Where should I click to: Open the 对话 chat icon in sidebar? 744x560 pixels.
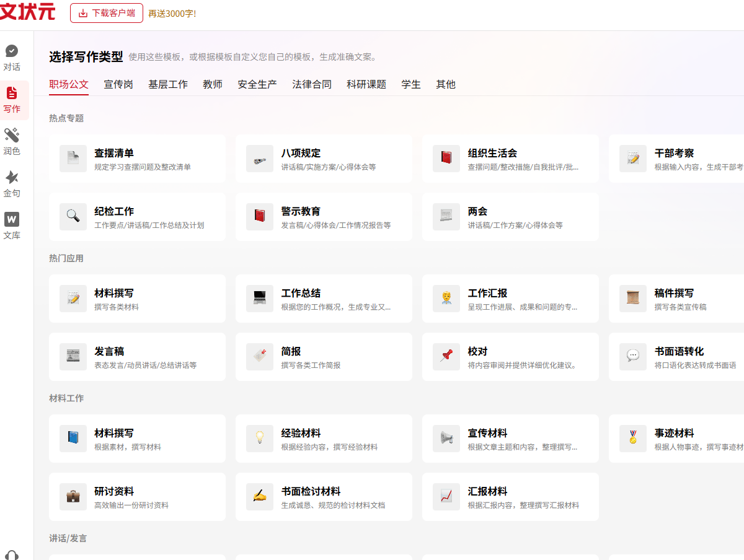[12, 51]
